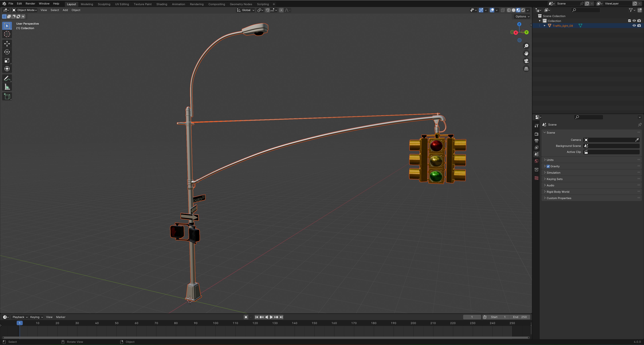
Task: Open timeline Keying menu
Action: [36, 317]
